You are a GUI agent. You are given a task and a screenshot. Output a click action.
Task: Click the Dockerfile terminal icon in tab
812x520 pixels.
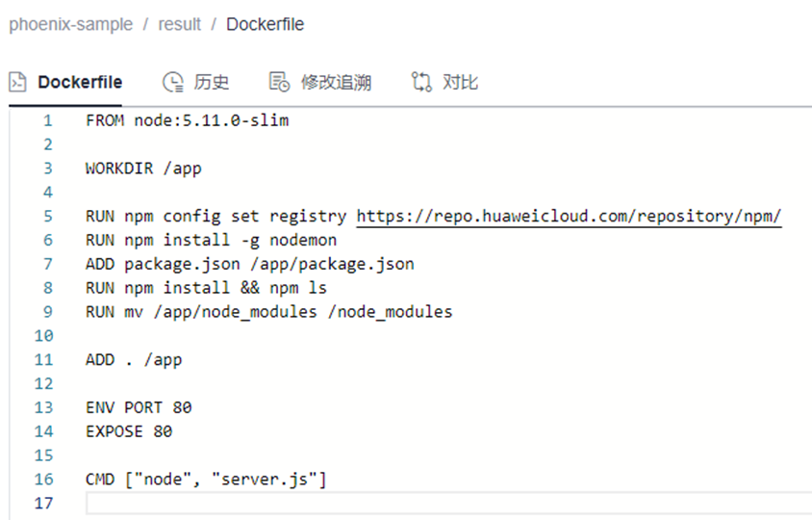[17, 82]
